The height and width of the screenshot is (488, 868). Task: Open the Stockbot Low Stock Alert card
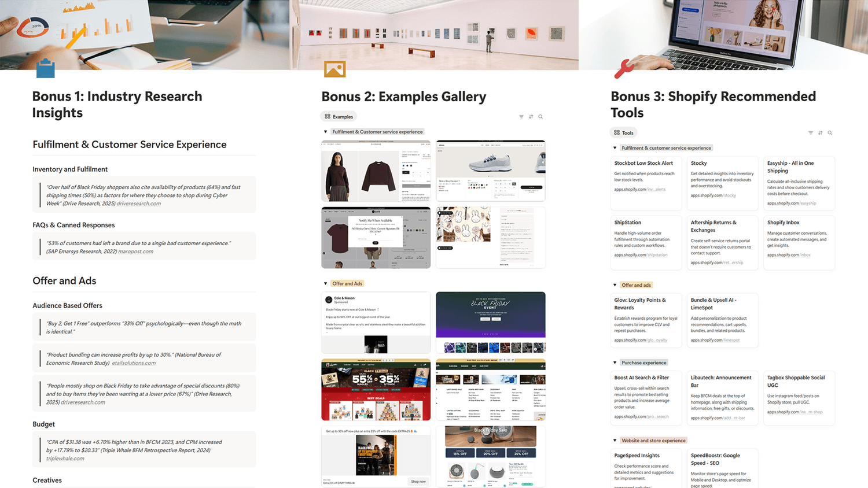[x=646, y=183]
